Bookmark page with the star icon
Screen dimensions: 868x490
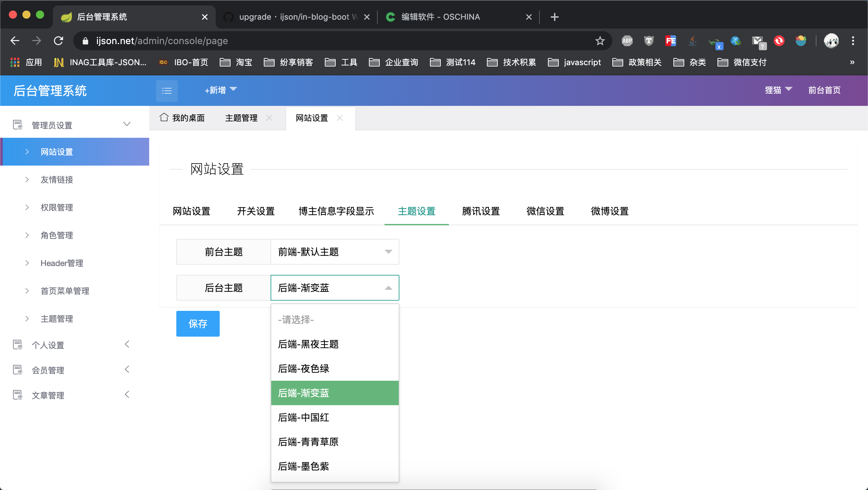pos(600,41)
